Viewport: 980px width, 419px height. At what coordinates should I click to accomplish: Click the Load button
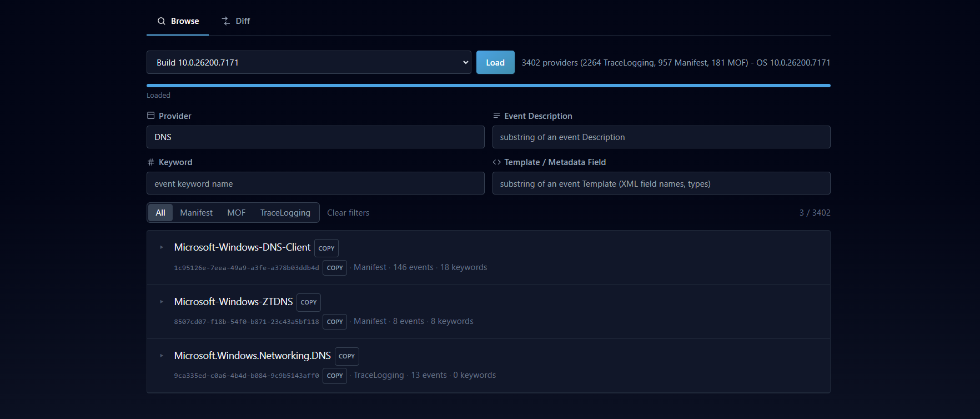tap(495, 62)
